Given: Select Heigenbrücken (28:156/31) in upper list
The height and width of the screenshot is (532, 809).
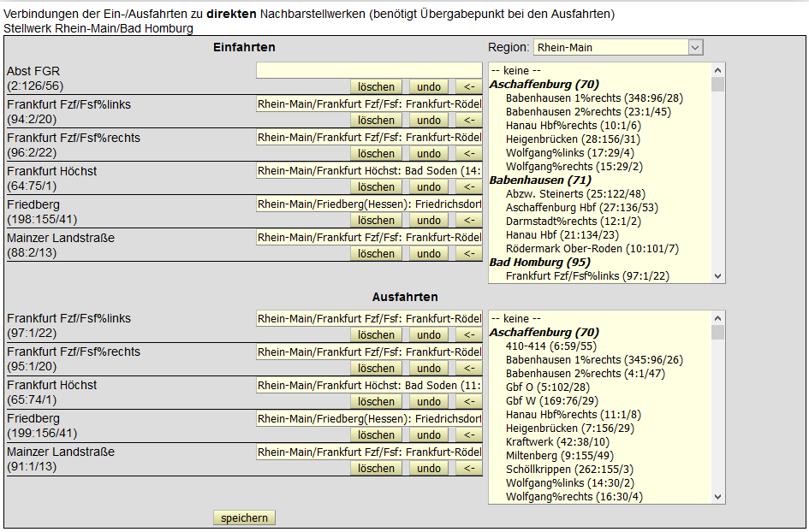Looking at the screenshot, I should tap(572, 139).
